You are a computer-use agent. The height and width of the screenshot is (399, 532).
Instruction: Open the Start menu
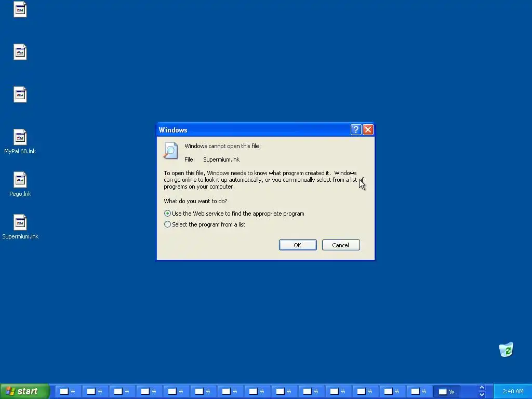(x=24, y=391)
